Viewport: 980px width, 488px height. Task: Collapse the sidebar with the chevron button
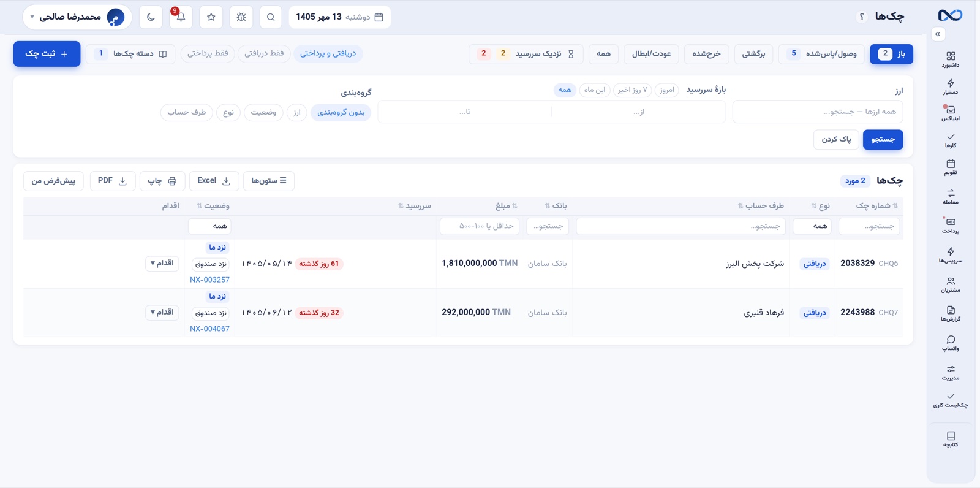coord(938,34)
